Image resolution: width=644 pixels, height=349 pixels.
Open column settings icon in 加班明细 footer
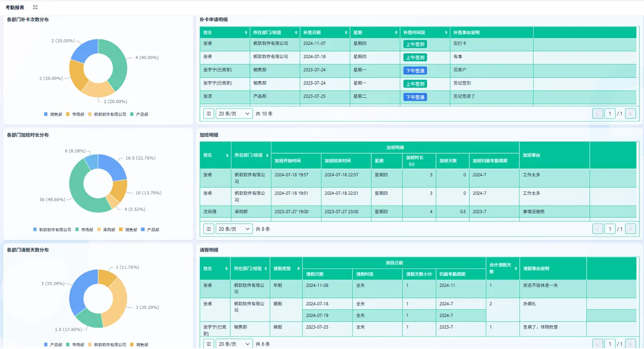[208, 229]
